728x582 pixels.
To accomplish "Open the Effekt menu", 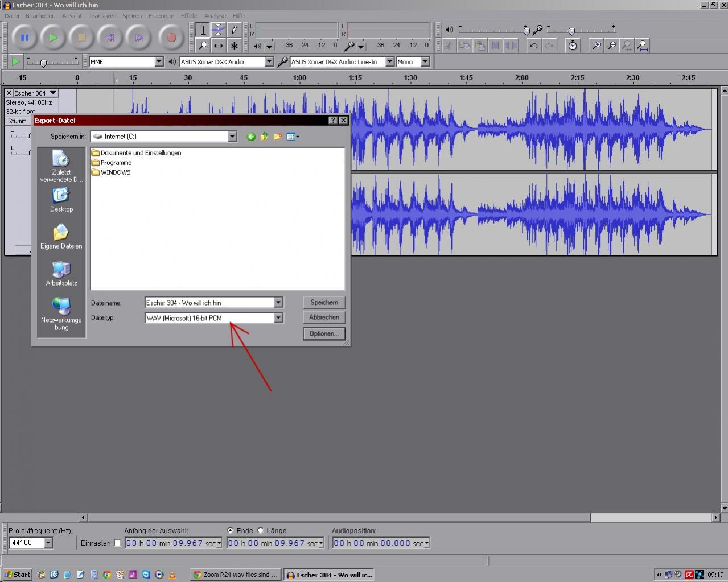I will 189,16.
